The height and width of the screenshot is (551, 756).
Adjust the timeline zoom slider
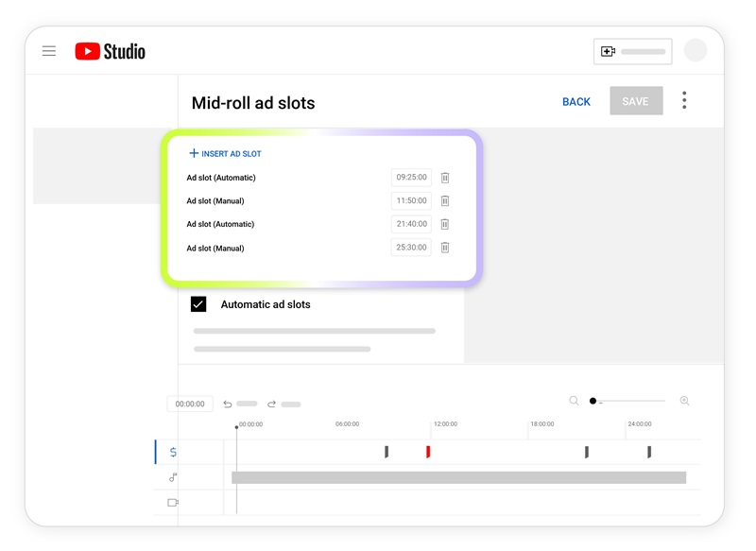(x=593, y=401)
